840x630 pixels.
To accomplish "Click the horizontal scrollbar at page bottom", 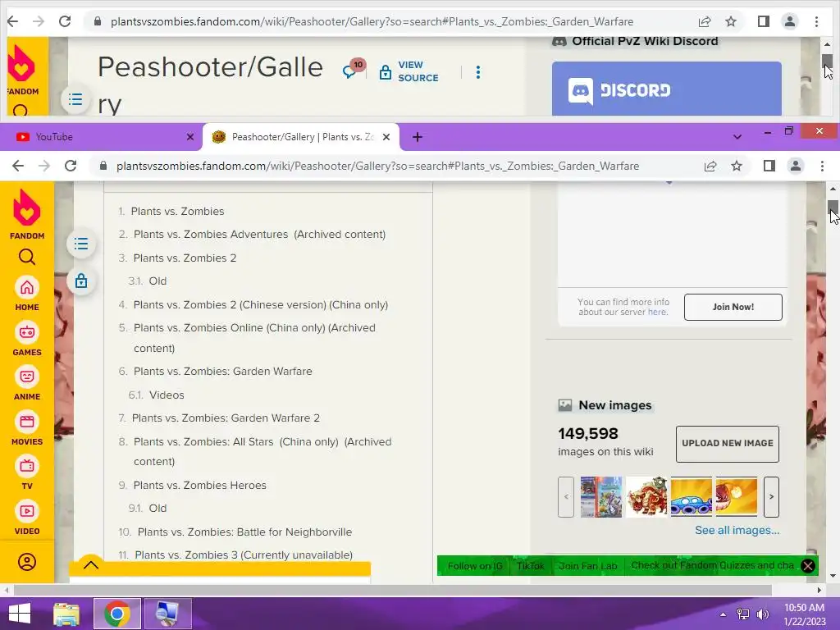I will tap(393, 590).
